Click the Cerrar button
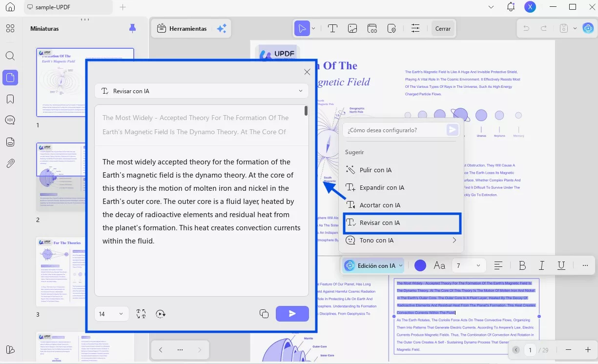The height and width of the screenshot is (364, 598). 443,29
